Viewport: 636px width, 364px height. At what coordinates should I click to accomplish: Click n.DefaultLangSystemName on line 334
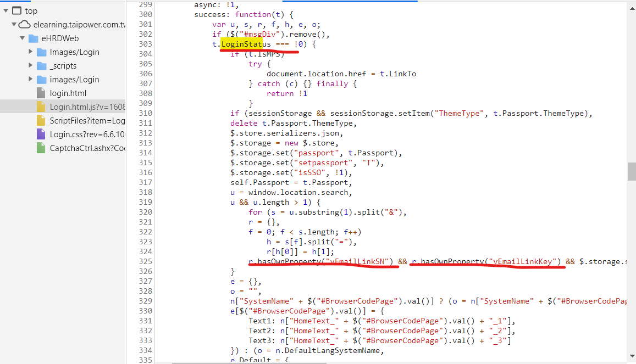pos(327,351)
